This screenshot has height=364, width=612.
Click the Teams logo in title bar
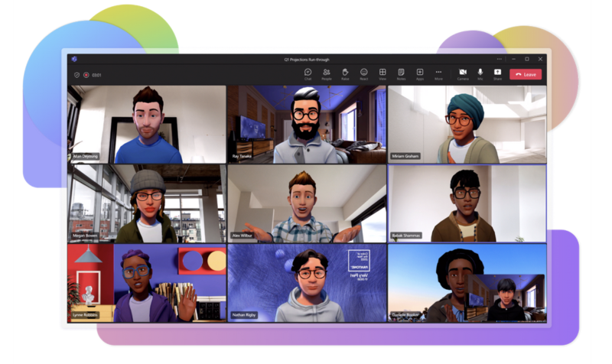pyautogui.click(x=74, y=59)
